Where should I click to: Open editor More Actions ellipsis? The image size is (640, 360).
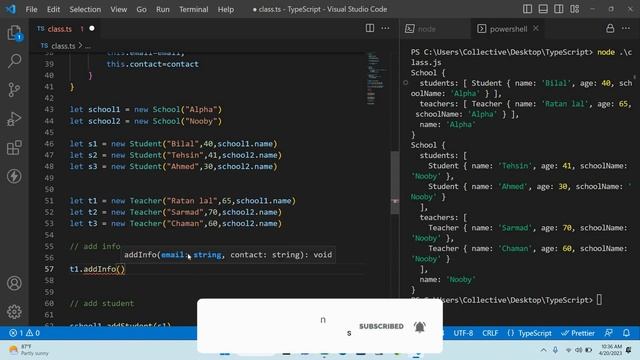point(385,28)
